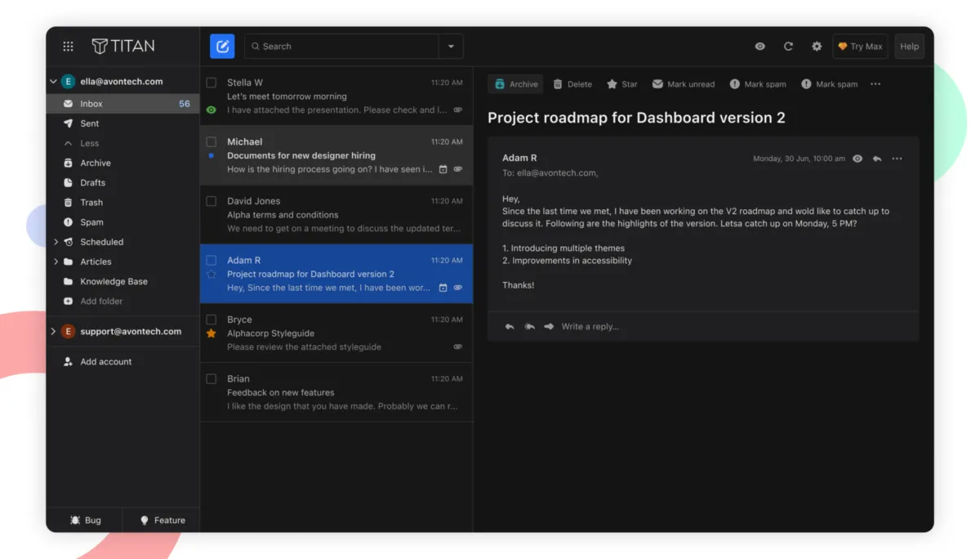Click the Try Max button
This screenshot has height=559, width=980.
click(x=860, y=47)
